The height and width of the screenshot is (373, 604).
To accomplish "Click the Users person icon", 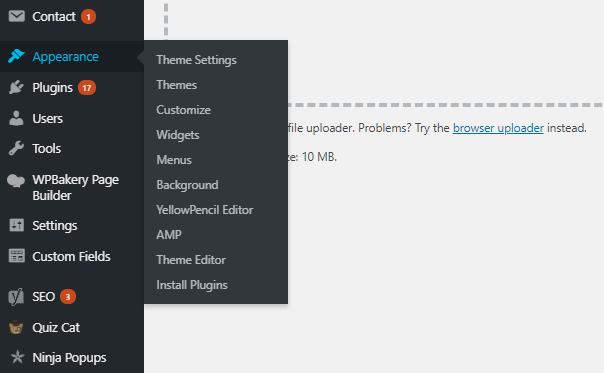I will point(16,118).
